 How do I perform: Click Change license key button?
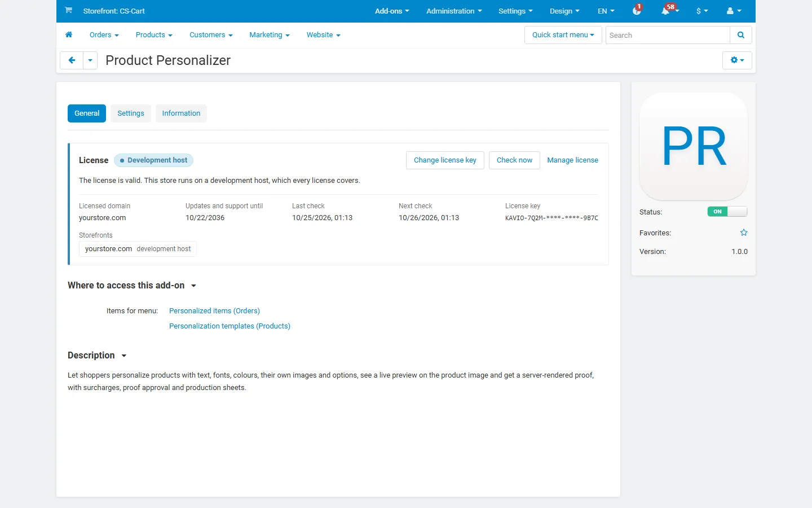pyautogui.click(x=445, y=160)
